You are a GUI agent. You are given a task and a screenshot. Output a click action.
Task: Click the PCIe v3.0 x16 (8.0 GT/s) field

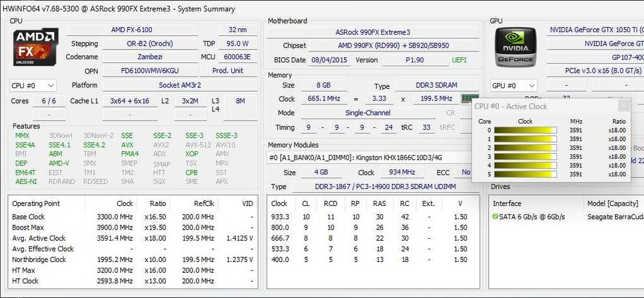click(596, 71)
